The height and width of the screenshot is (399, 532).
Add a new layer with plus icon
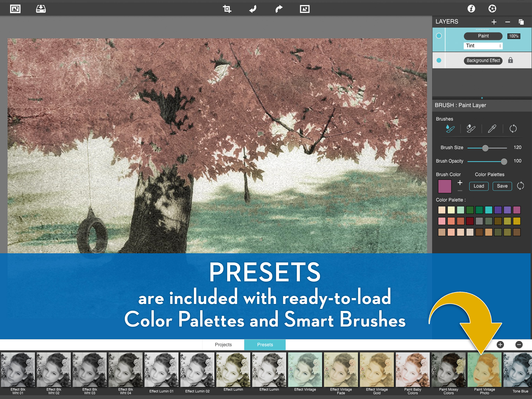tap(494, 22)
